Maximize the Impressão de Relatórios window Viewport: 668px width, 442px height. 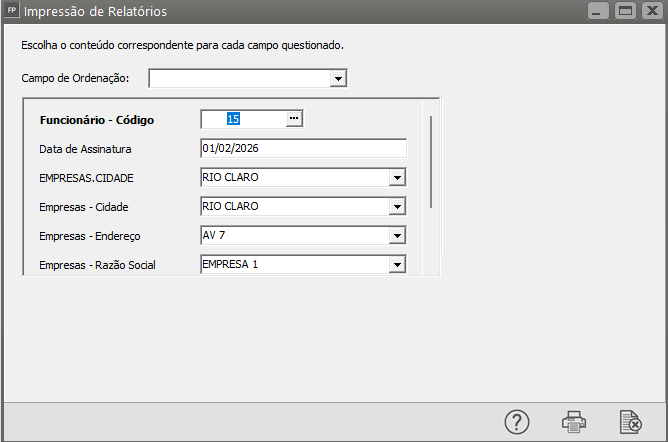[x=625, y=12]
